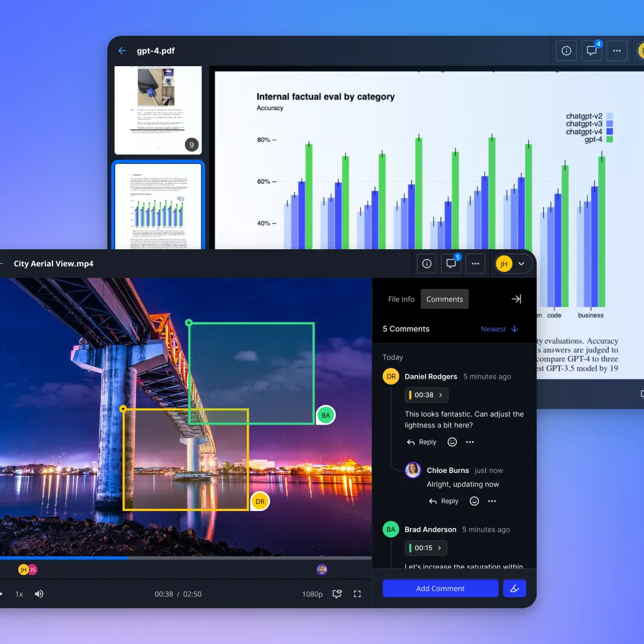Open the three-dot menu on the video header
644x644 pixels.
(x=475, y=263)
